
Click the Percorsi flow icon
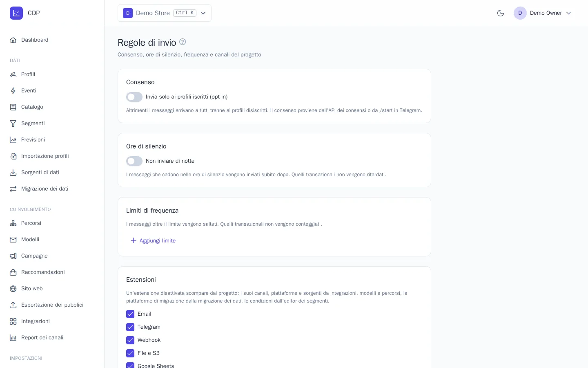coord(13,223)
